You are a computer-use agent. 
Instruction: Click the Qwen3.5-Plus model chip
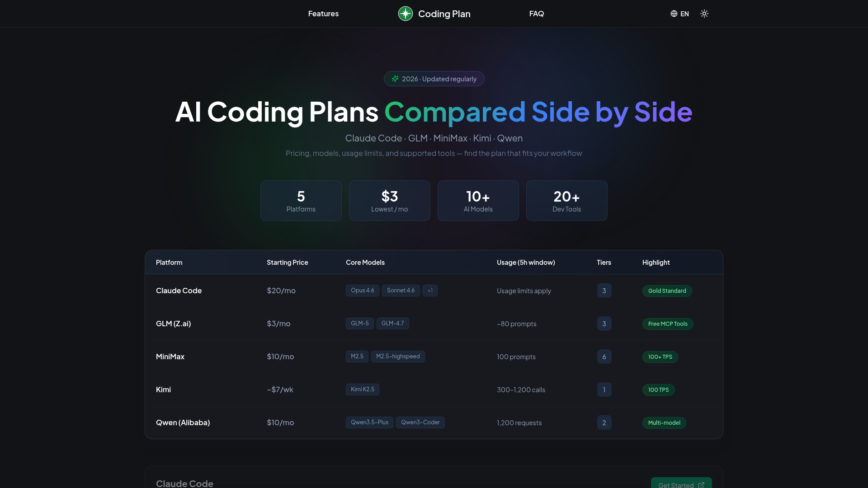(x=369, y=422)
